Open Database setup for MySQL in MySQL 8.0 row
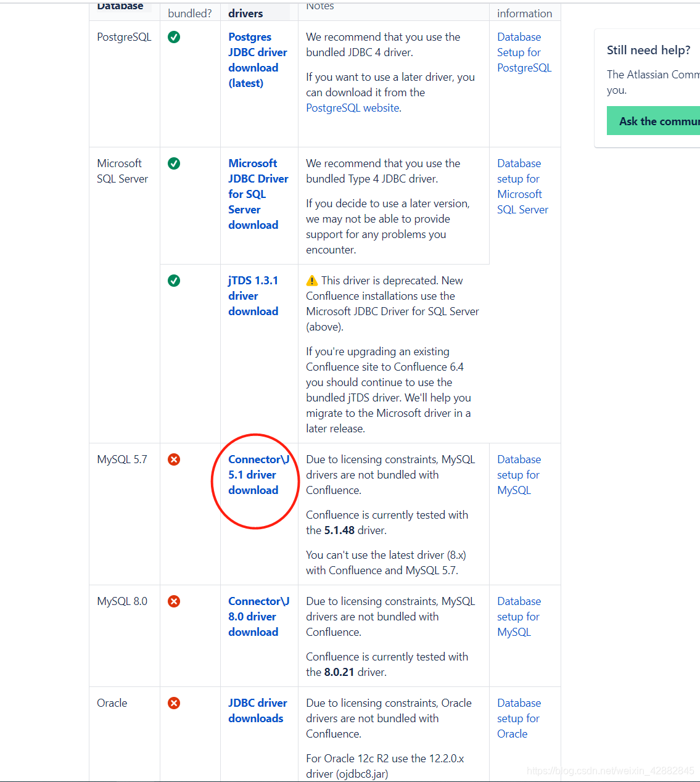Image resolution: width=700 pixels, height=782 pixels. point(519,617)
